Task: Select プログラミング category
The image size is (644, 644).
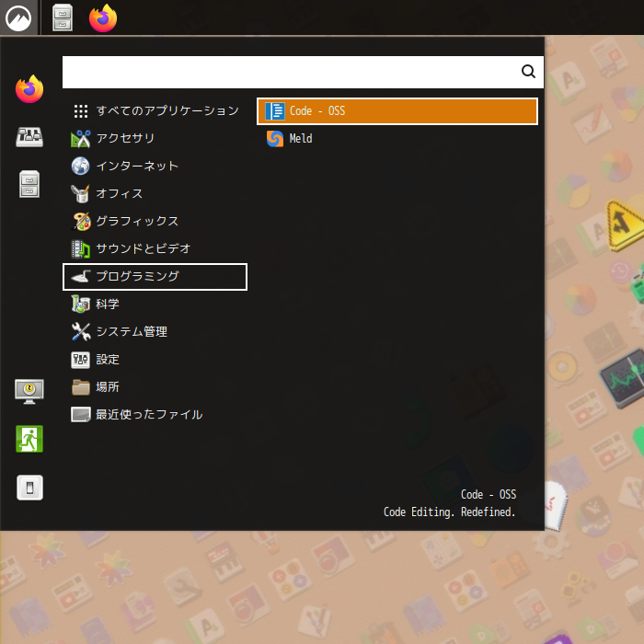Action: pos(155,276)
